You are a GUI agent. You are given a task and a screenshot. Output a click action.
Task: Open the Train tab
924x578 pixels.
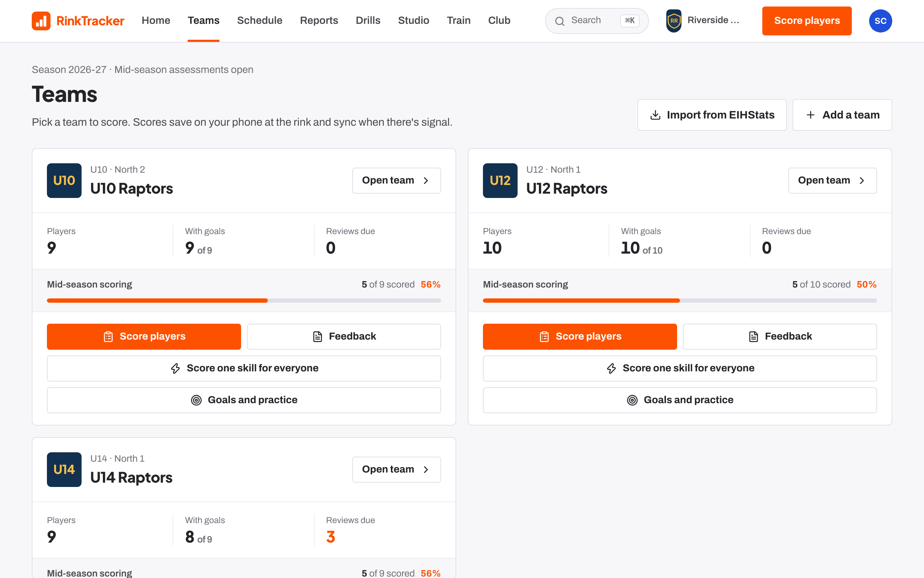[458, 20]
